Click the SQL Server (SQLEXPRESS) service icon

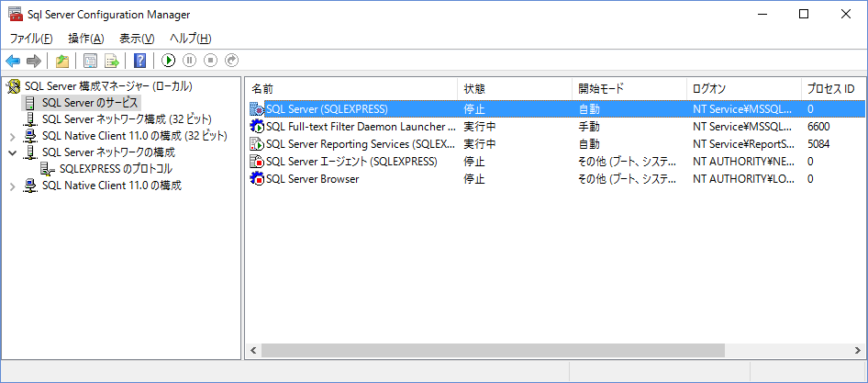257,108
